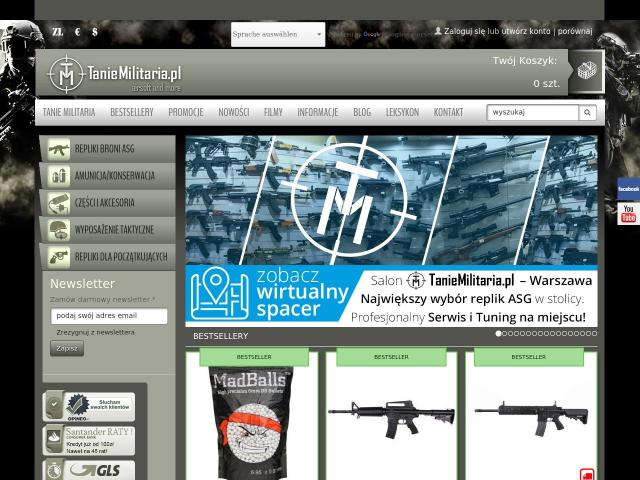This screenshot has height=480, width=640.
Task: Open the KONTAKT menu item
Action: (448, 112)
